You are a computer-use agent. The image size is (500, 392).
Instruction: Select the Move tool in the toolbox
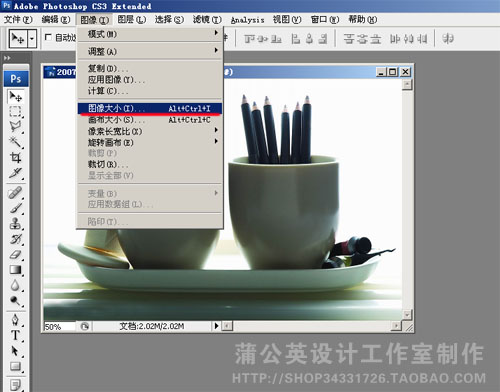pyautogui.click(x=15, y=96)
